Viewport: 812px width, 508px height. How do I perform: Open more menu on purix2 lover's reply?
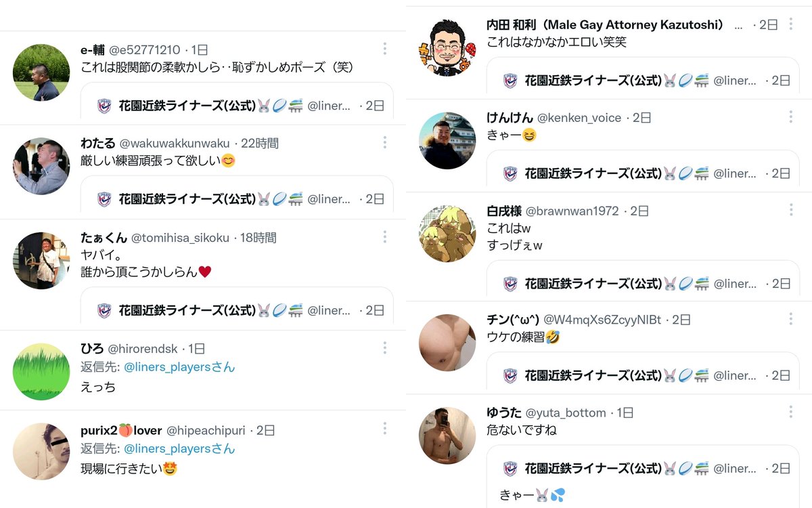pyautogui.click(x=384, y=429)
